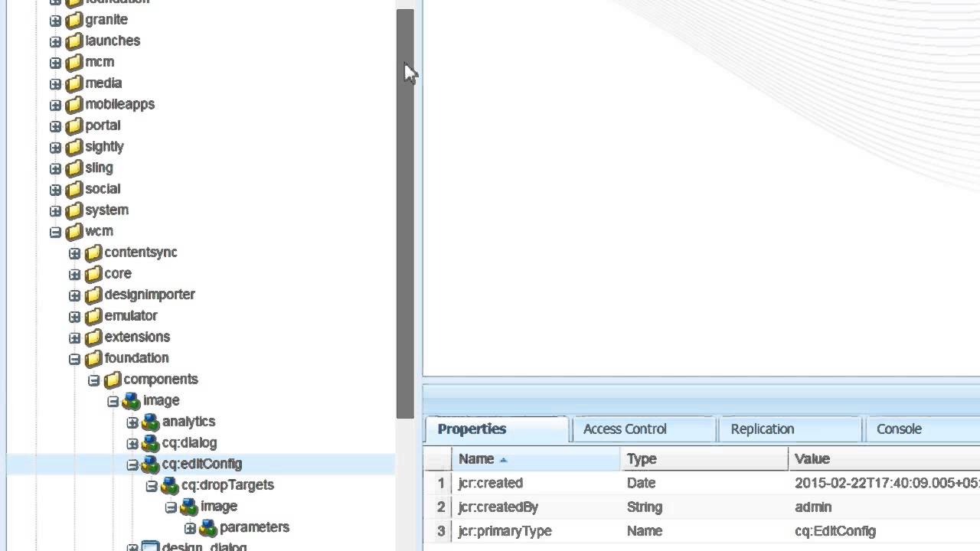Collapse the components folder
The width and height of the screenshot is (980, 551).
coord(93,380)
